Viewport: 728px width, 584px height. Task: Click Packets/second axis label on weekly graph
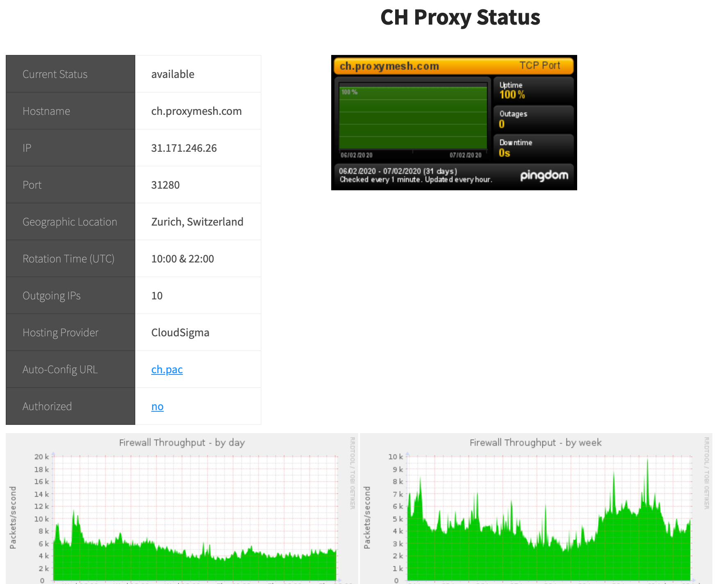367,518
